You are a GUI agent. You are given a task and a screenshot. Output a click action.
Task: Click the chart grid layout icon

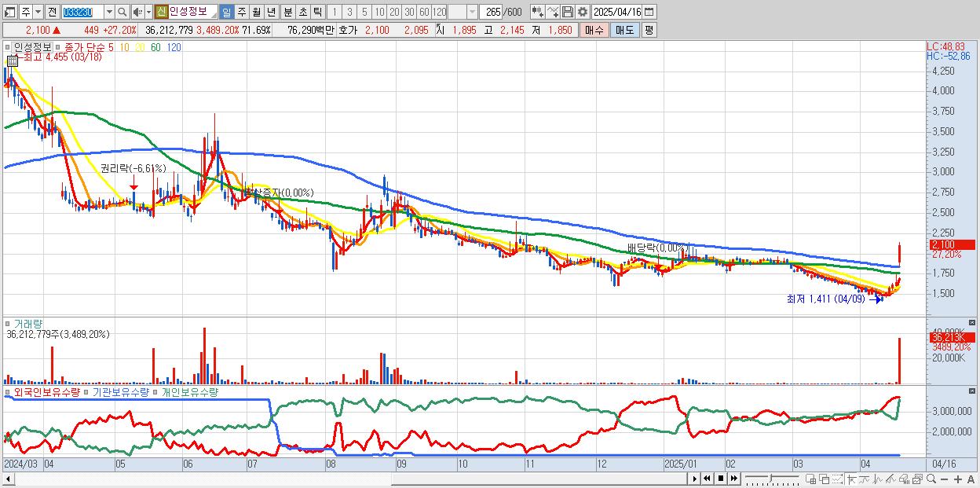click(x=810, y=479)
